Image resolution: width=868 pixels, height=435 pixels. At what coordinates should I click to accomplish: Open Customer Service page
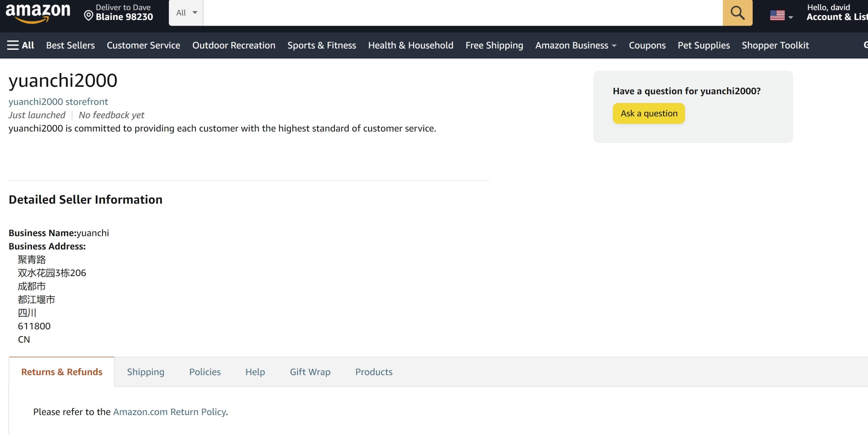tap(143, 45)
